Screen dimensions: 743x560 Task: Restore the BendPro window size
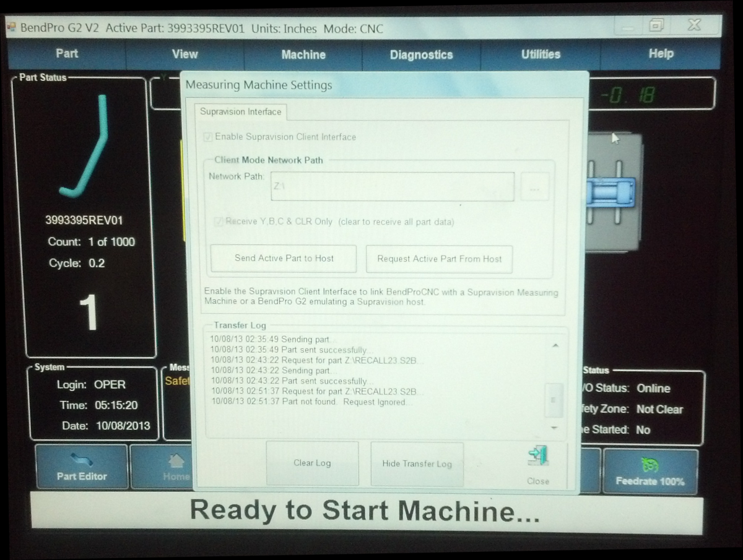[x=656, y=25]
